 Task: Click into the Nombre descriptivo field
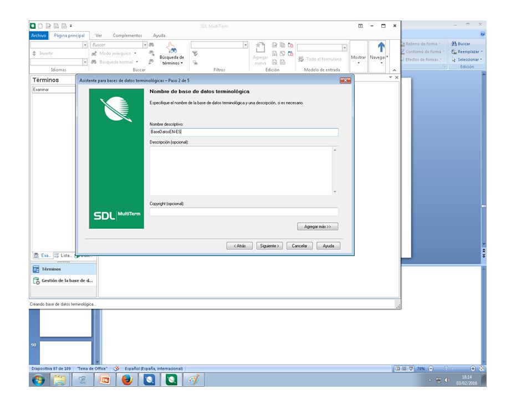tap(244, 132)
